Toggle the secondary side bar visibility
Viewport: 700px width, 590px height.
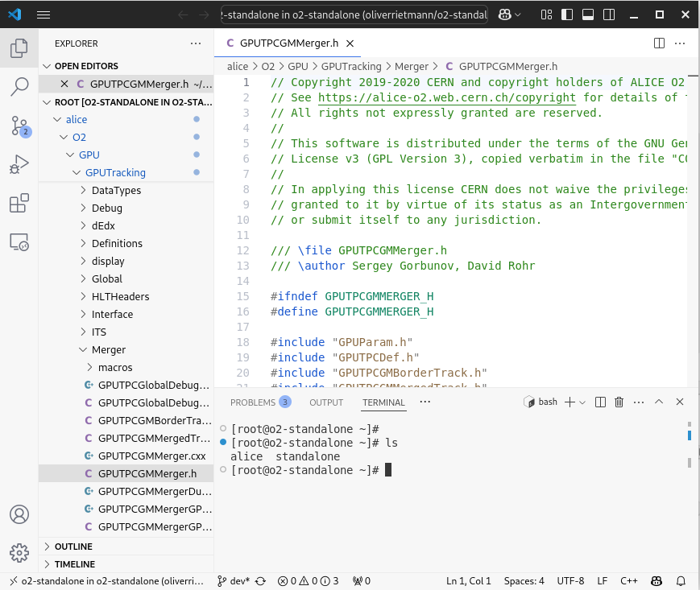[607, 14]
